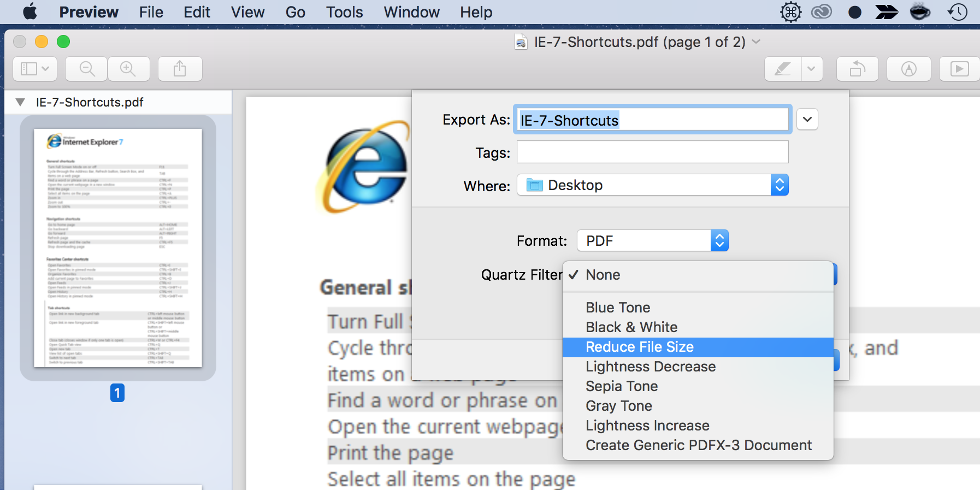This screenshot has height=490, width=980.
Task: Click the Creative Cloud menu bar icon
Action: point(822,12)
